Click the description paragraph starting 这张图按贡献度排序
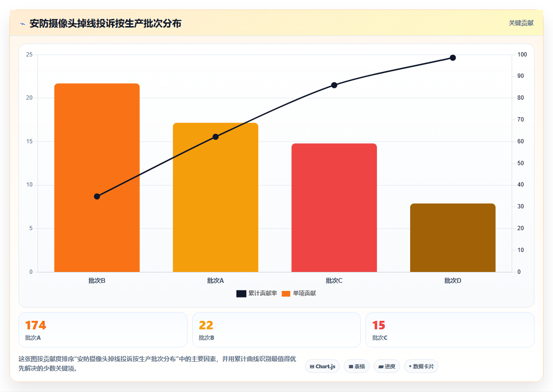 [157, 364]
